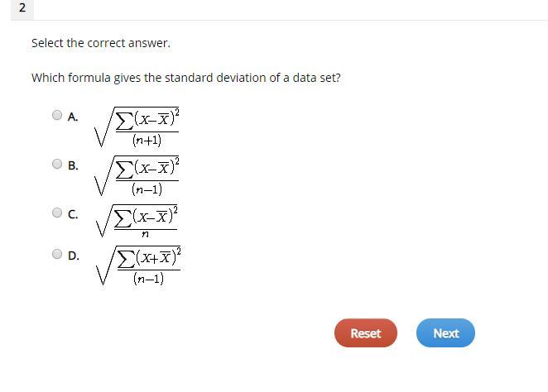This screenshot has width=548, height=392.
Task: Click the question number 2 tab
Action: 22,8
